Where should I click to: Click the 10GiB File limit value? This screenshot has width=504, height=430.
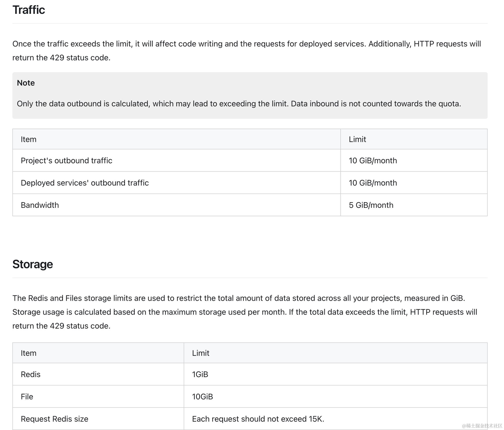(x=202, y=397)
